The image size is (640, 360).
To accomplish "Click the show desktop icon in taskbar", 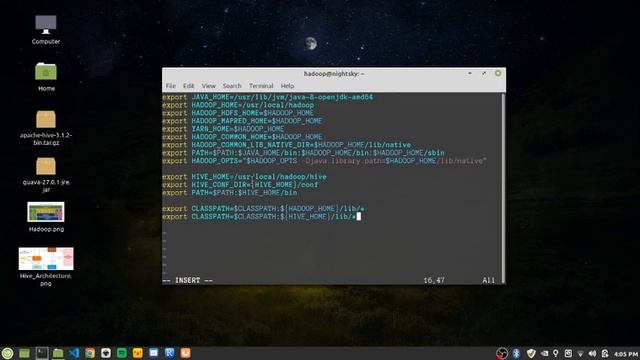I will [24, 353].
